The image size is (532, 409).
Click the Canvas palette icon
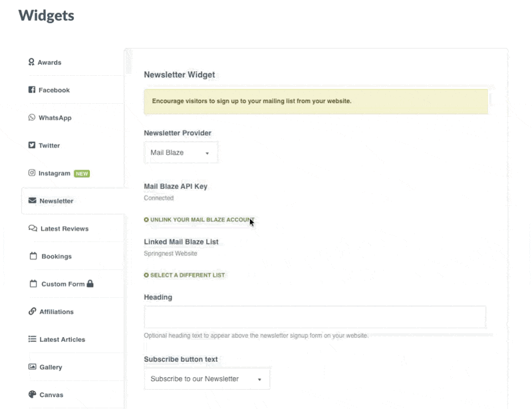pyautogui.click(x=32, y=394)
